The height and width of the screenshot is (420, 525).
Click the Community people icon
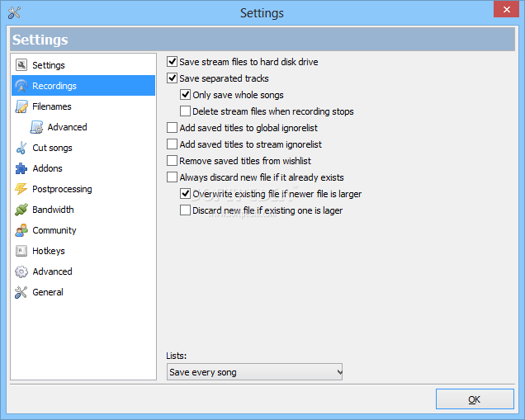[x=21, y=230]
